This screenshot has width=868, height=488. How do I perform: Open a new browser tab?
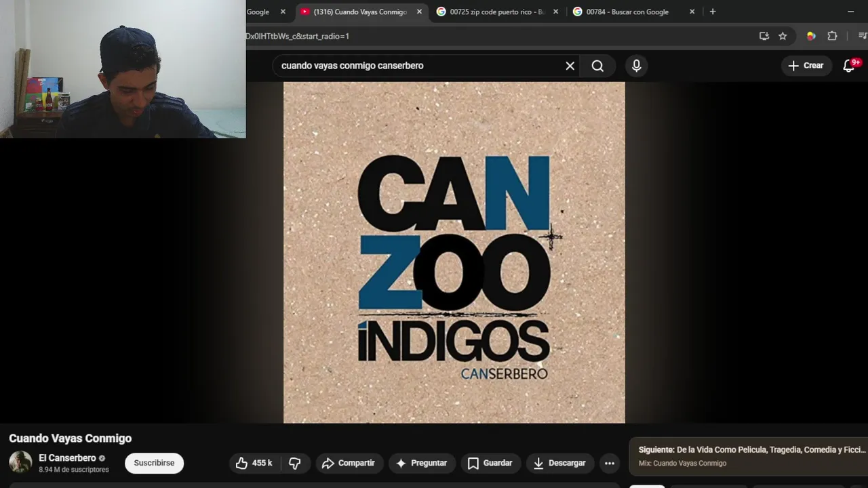[x=712, y=12]
